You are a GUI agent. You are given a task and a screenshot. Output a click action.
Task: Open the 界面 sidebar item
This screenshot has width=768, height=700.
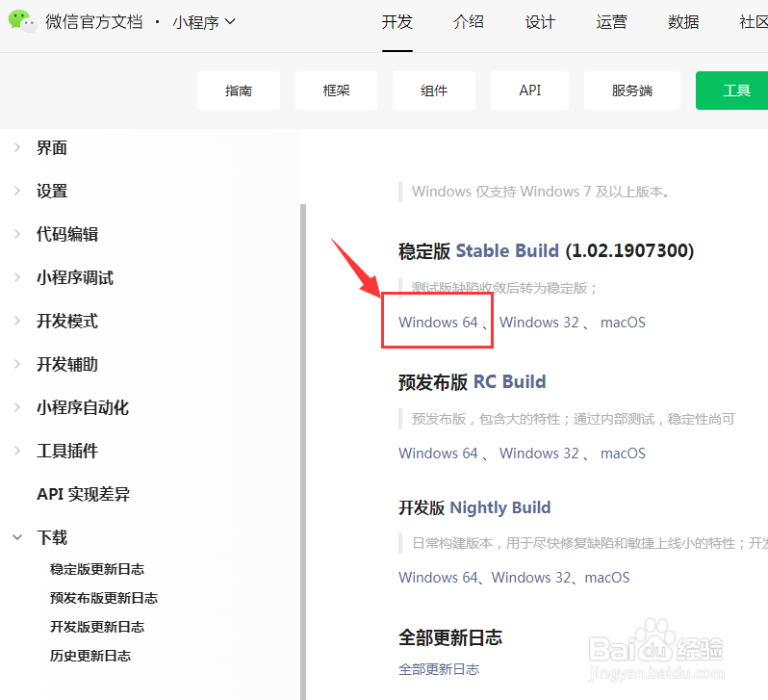(x=52, y=147)
